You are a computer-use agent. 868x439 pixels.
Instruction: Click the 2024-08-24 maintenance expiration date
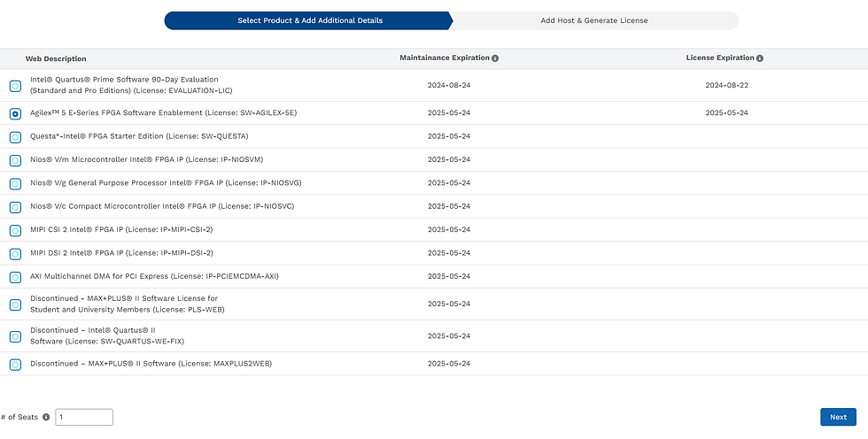coord(449,85)
